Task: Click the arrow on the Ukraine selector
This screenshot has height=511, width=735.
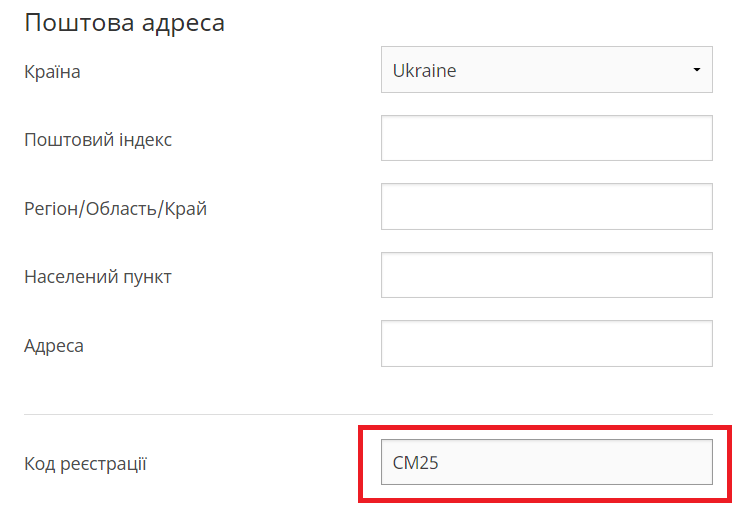Action: (x=696, y=70)
